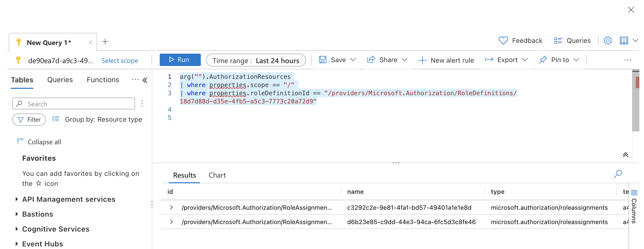Add a new query tab
The height and width of the screenshot is (249, 644).
coord(105,42)
